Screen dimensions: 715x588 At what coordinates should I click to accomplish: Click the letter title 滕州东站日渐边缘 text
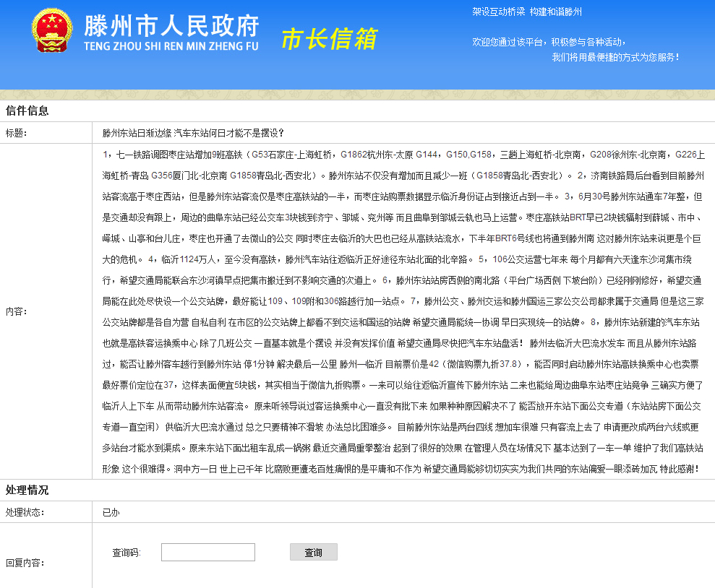point(193,133)
